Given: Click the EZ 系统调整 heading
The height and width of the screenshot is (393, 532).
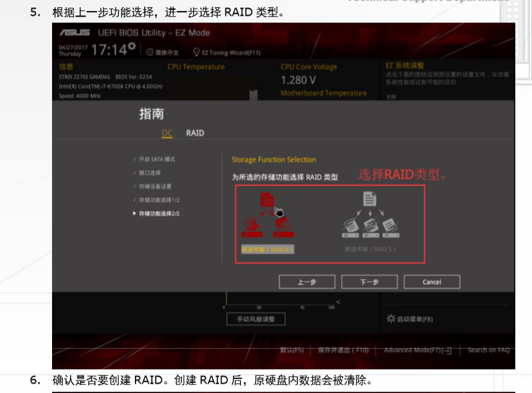Looking at the screenshot, I should 405,66.
